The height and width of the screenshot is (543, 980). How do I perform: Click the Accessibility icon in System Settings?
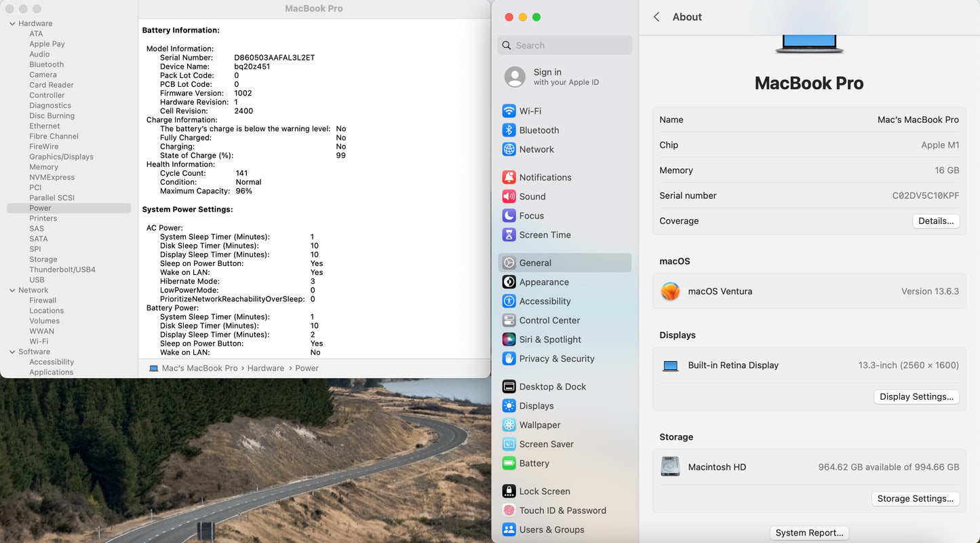(509, 301)
